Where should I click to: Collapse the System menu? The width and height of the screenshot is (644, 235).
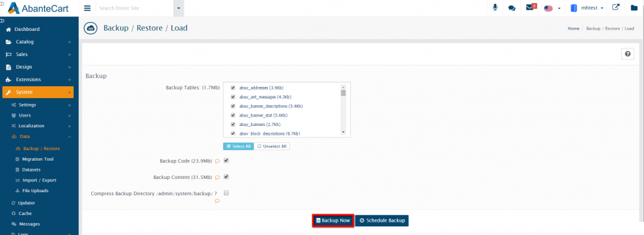coord(38,92)
